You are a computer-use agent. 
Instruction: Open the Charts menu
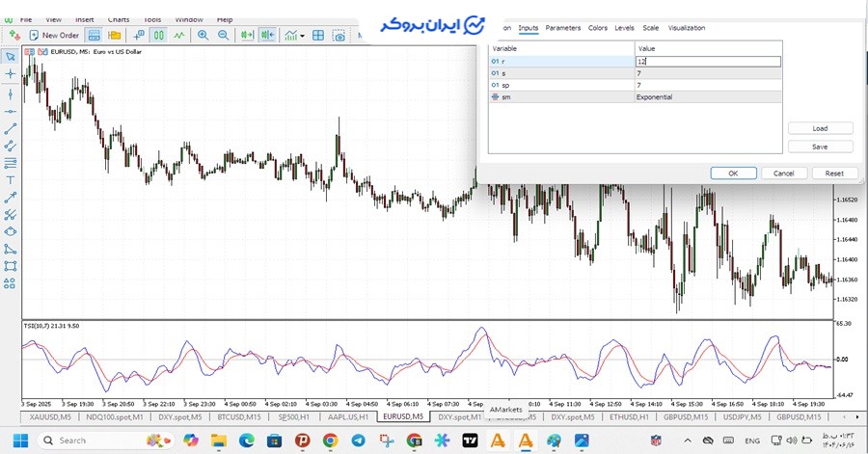pos(119,20)
